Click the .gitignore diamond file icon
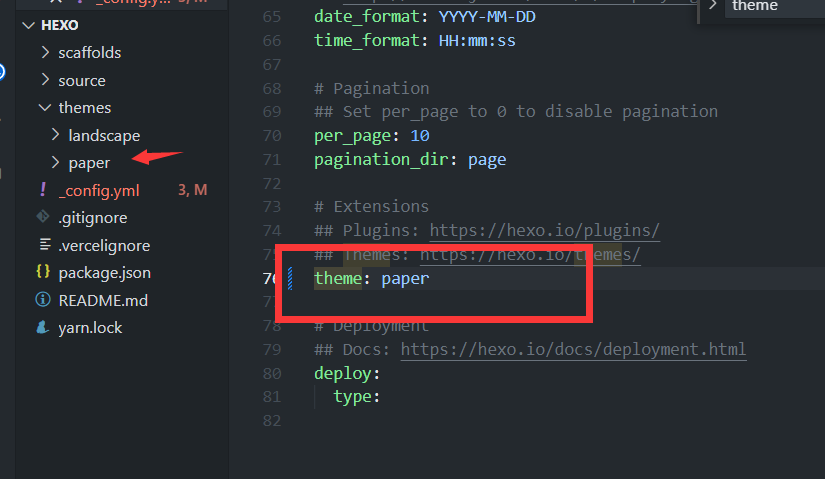This screenshot has width=825, height=479. click(x=43, y=217)
